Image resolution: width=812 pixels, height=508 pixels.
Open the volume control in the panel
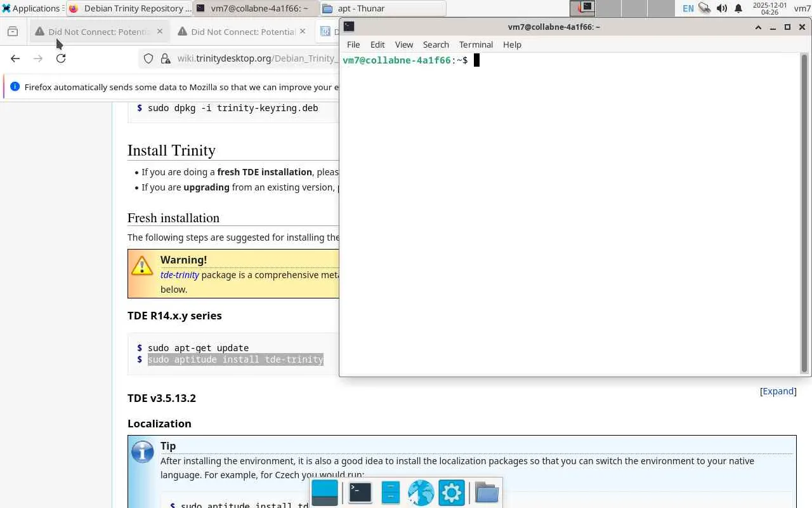coord(722,8)
